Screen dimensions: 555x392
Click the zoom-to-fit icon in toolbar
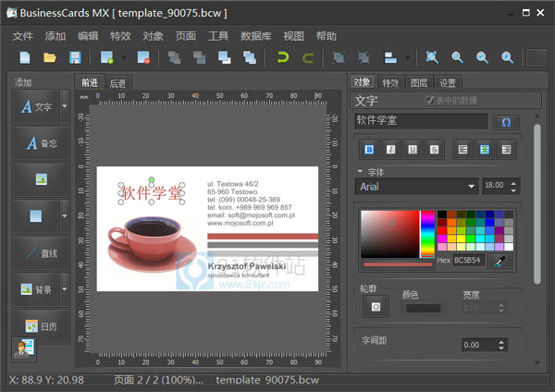coord(431,57)
